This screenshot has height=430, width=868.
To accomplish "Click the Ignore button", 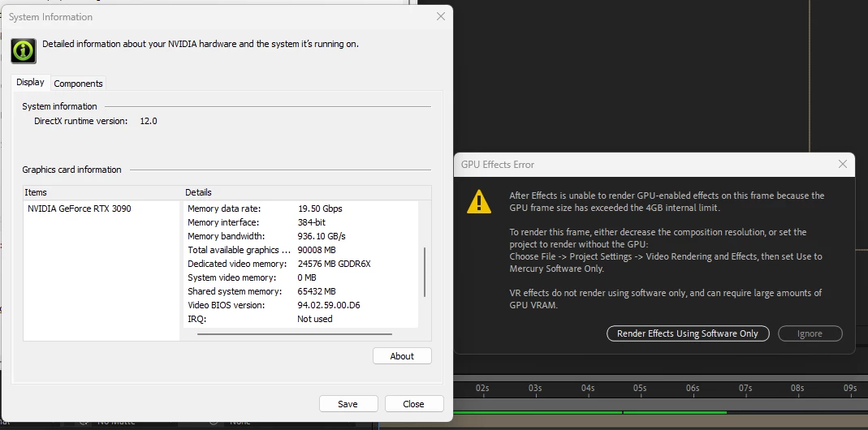I will pos(810,333).
